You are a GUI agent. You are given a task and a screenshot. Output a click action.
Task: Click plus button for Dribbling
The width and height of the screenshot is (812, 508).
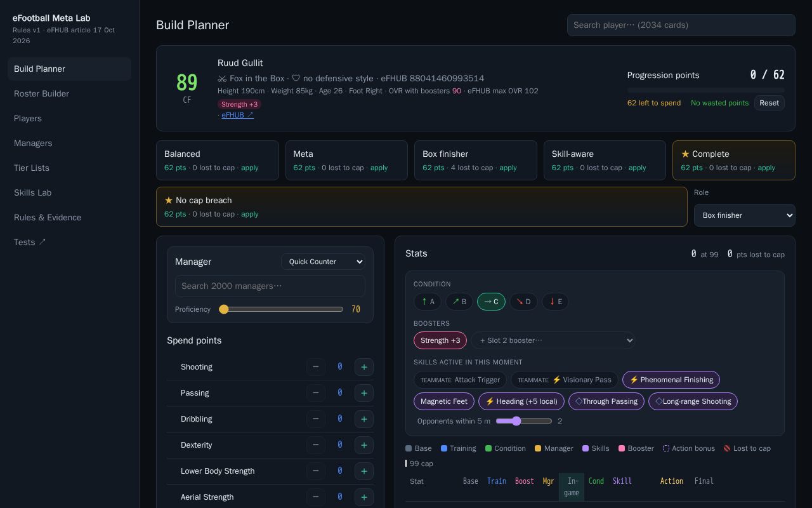click(363, 419)
